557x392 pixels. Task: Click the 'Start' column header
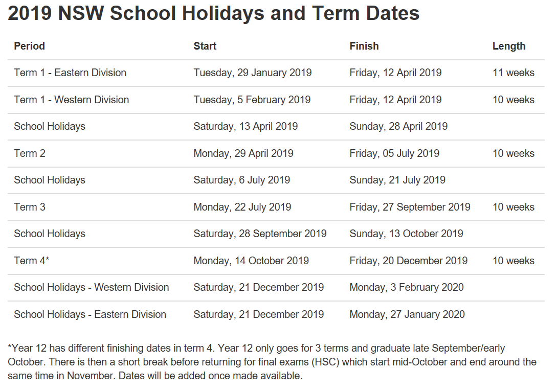click(205, 46)
